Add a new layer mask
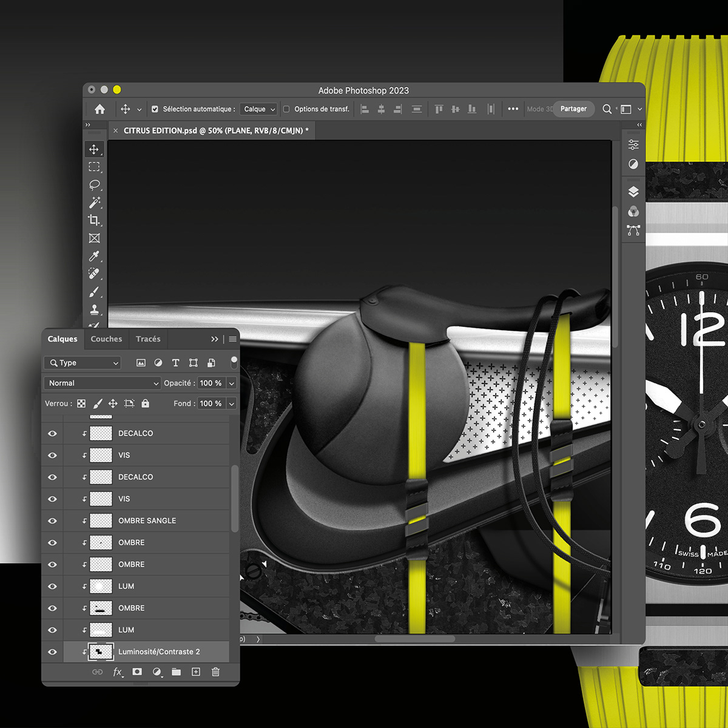The width and height of the screenshot is (728, 728). coord(137,672)
